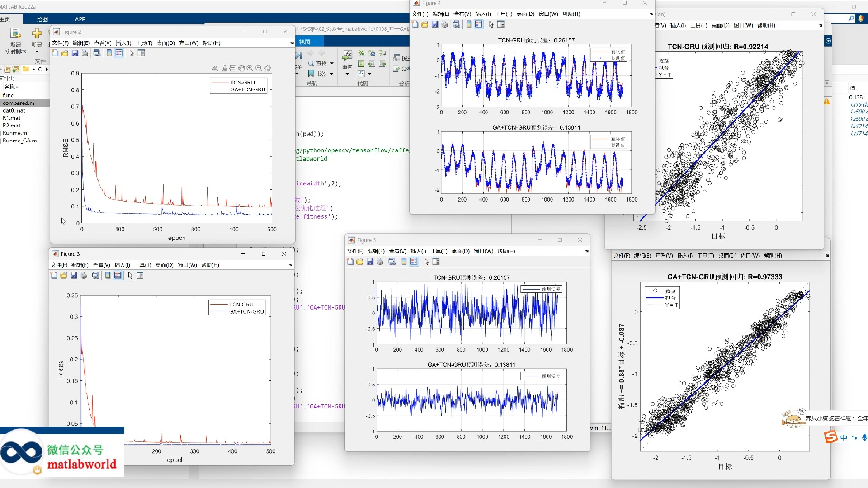The width and height of the screenshot is (868, 488).
Task: Switch to APP tab in MATLAB ribbon
Action: (80, 19)
